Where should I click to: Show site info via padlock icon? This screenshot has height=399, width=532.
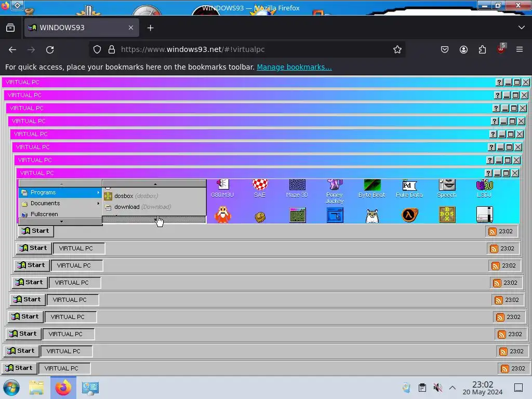(112, 49)
